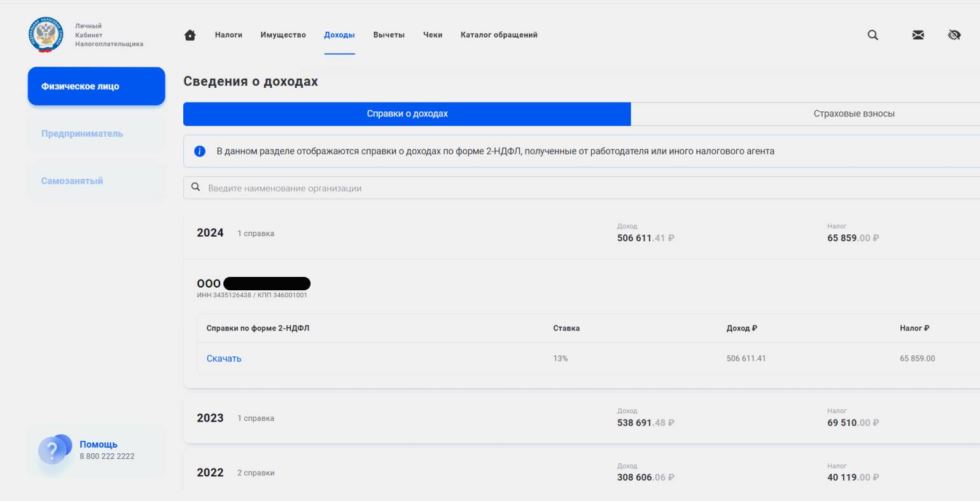Open the Вычеты menu item
This screenshot has height=501, width=980.
(389, 35)
